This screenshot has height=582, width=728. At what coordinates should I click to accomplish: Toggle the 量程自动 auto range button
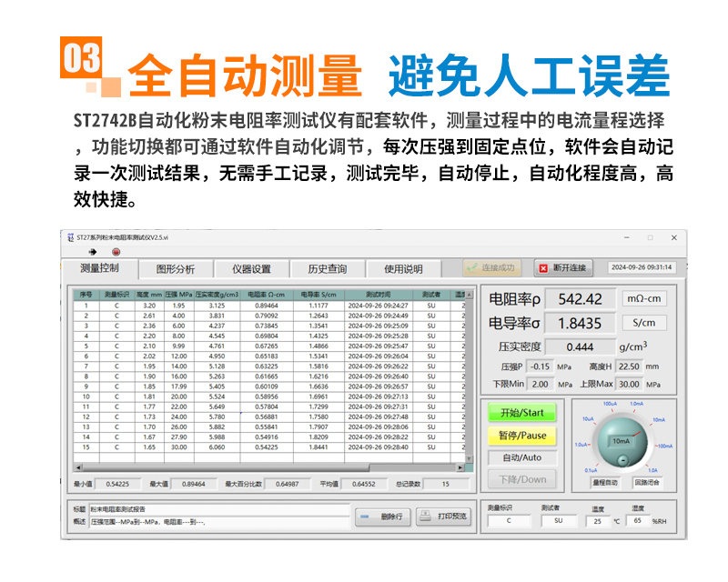(x=605, y=482)
